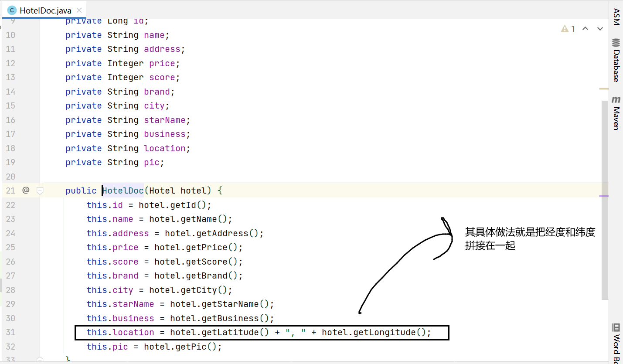Click the Database cylinder icon

(616, 43)
